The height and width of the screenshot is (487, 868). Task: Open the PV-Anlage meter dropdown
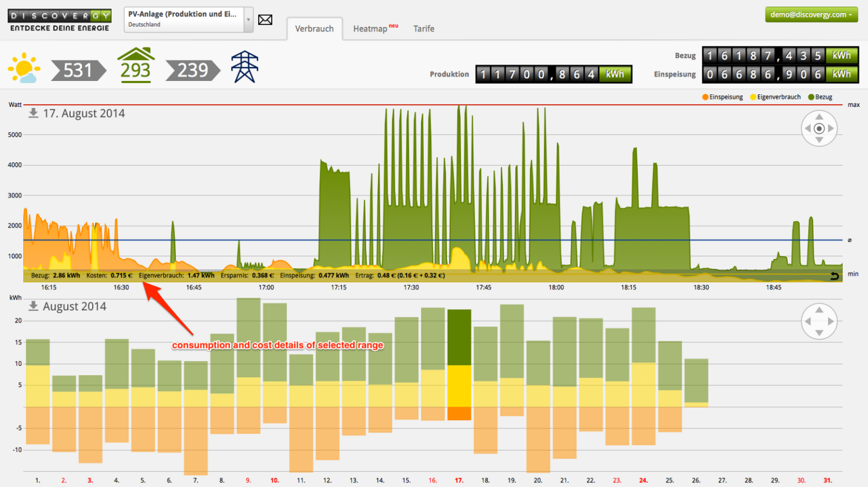[248, 20]
